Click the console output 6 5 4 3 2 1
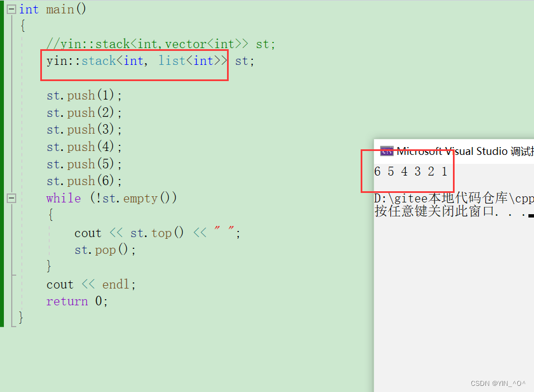This screenshot has width=534, height=392. [x=410, y=171]
